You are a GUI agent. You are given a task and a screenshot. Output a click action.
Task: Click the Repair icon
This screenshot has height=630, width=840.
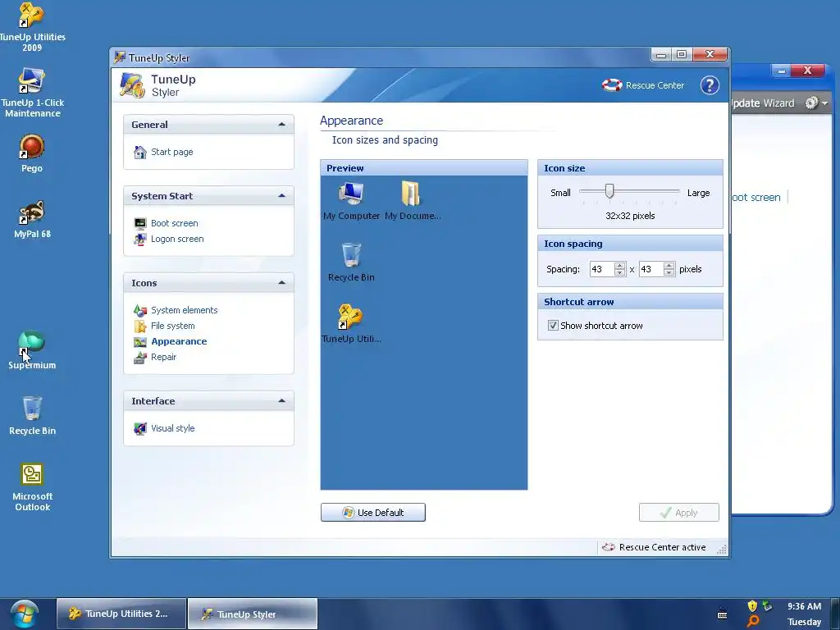point(139,358)
